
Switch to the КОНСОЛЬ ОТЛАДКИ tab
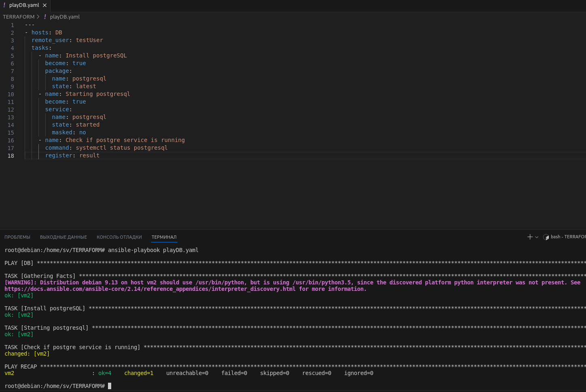[119, 237]
